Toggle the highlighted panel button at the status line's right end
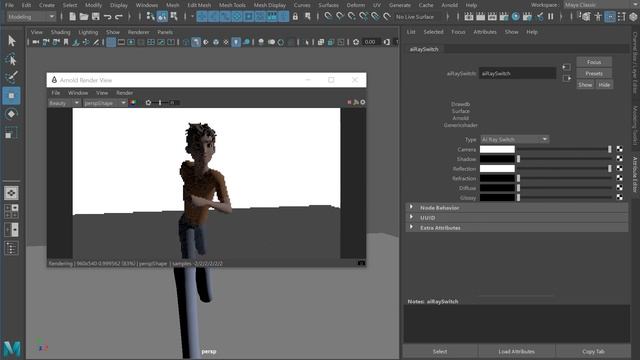640x360 pixels. click(610, 17)
